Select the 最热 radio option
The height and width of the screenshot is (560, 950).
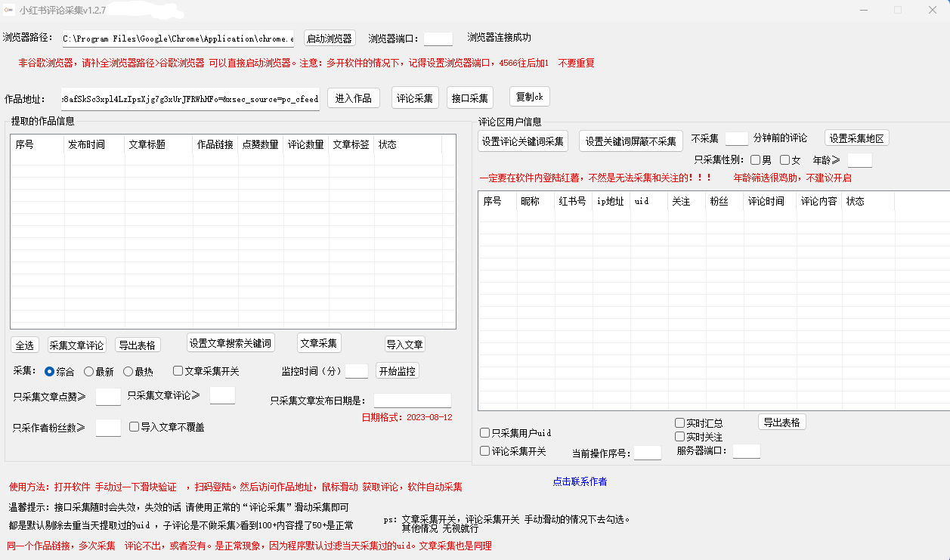tap(128, 372)
